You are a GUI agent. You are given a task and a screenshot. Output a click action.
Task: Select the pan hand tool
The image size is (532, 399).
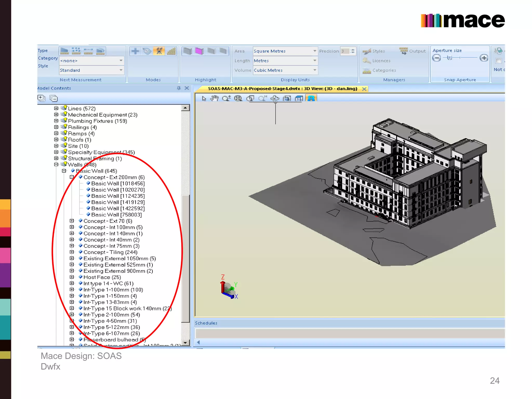[214, 98]
